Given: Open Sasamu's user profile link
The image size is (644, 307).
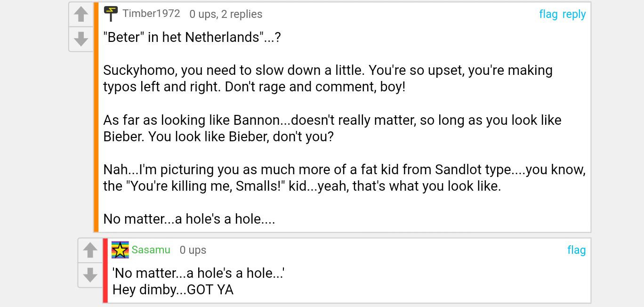Looking at the screenshot, I should click(151, 250).
